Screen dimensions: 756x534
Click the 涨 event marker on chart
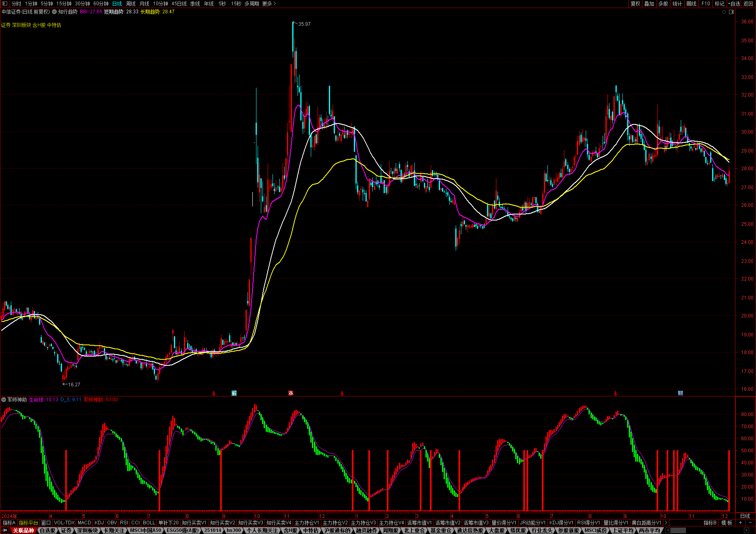(291, 393)
